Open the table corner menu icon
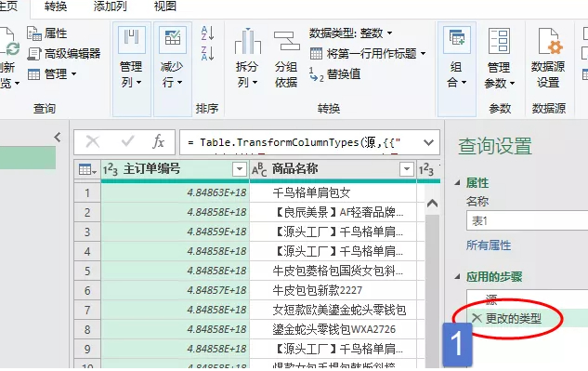Screen dimensions: 588x371 click(x=87, y=170)
